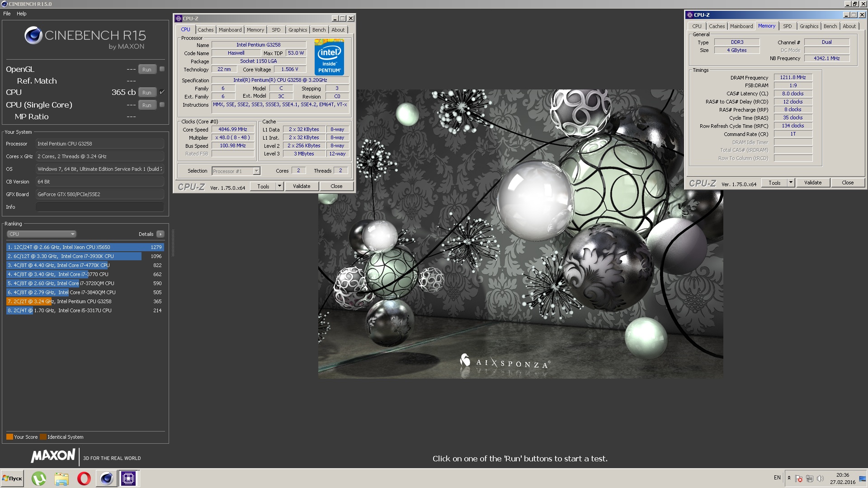868x488 pixels.
Task: Switch to Cinebench taskbar icon
Action: click(107, 478)
